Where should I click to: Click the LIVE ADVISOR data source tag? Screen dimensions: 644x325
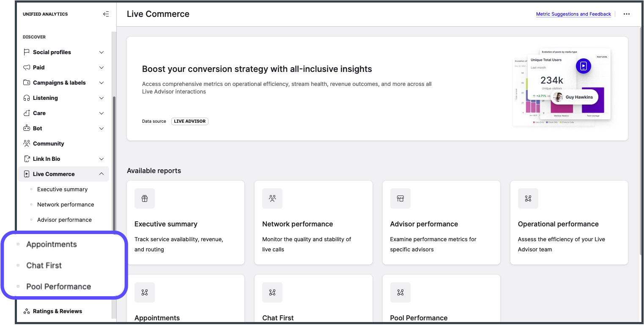click(x=190, y=121)
